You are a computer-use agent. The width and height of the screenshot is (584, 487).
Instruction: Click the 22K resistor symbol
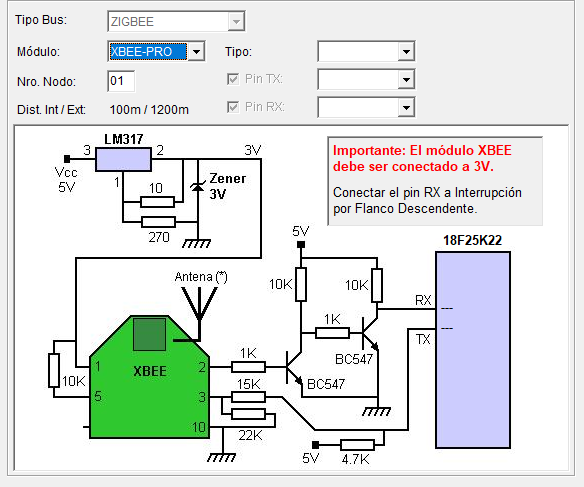click(x=248, y=414)
